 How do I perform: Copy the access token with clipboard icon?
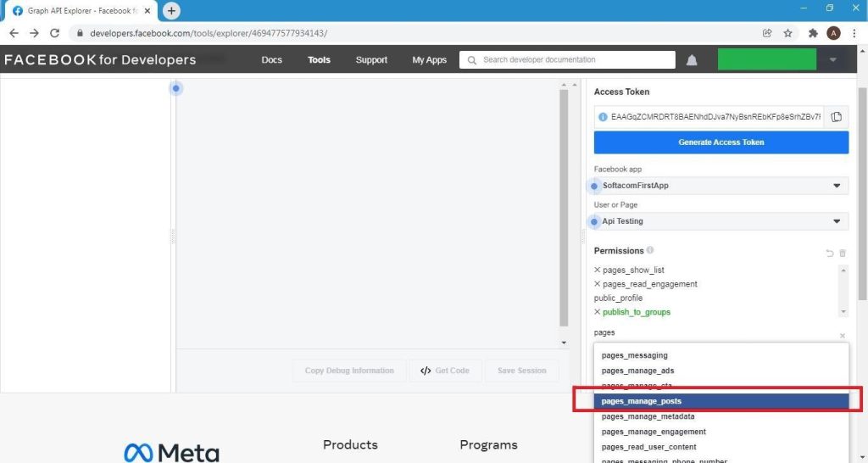(836, 117)
